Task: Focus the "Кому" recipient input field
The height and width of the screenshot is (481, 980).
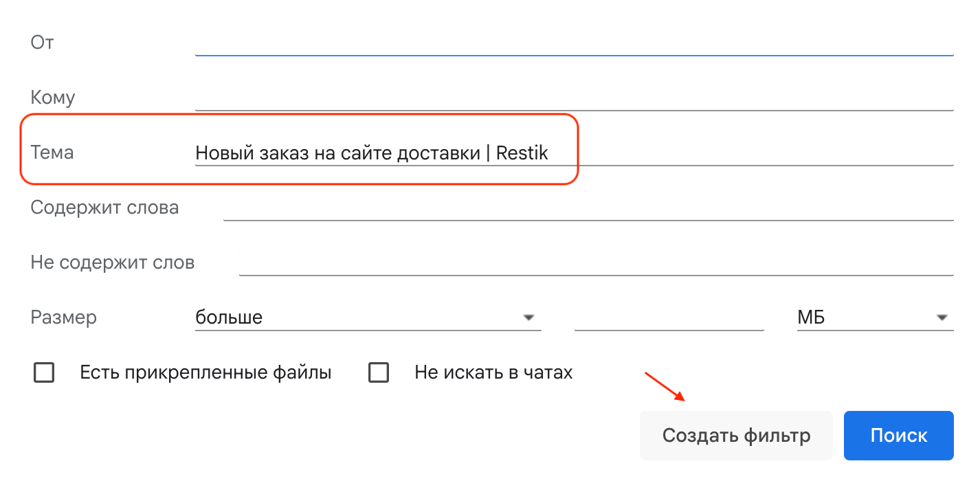Action: pyautogui.click(x=574, y=98)
